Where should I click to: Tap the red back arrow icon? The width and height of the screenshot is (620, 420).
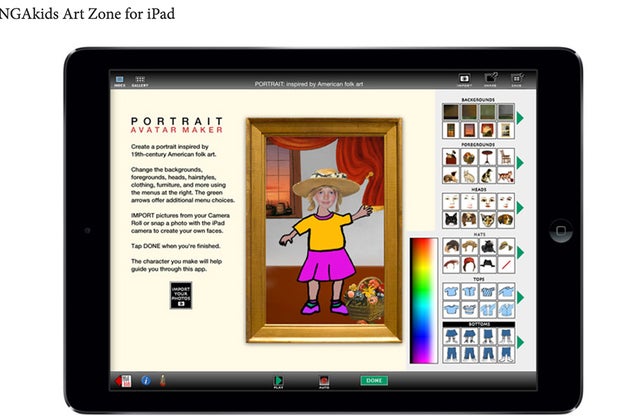click(x=124, y=381)
